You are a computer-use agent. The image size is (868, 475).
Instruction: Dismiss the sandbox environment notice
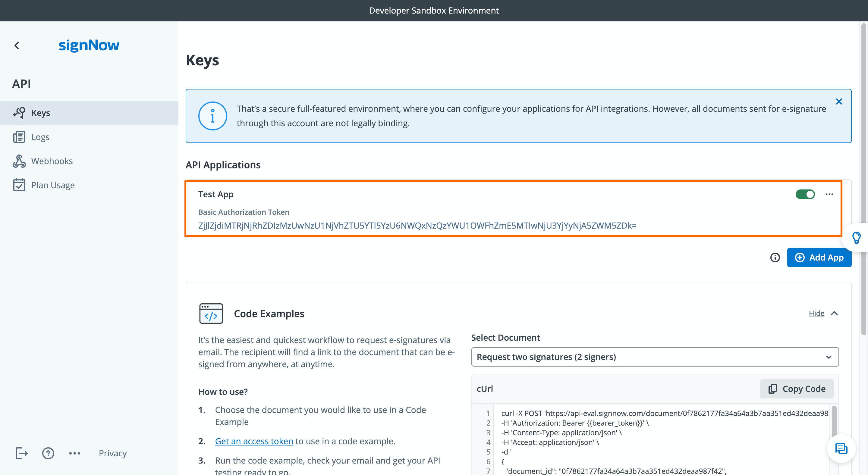(839, 101)
